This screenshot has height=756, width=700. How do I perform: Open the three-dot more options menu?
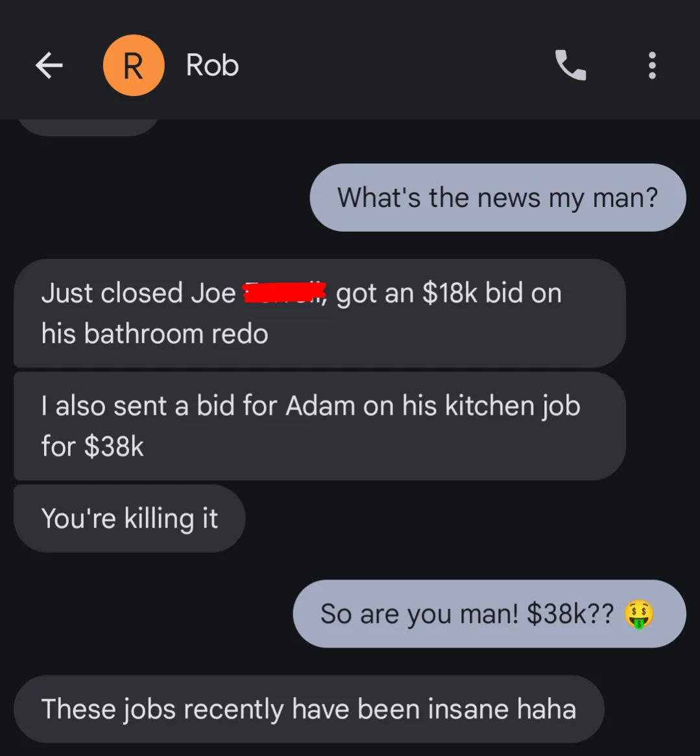tap(652, 65)
